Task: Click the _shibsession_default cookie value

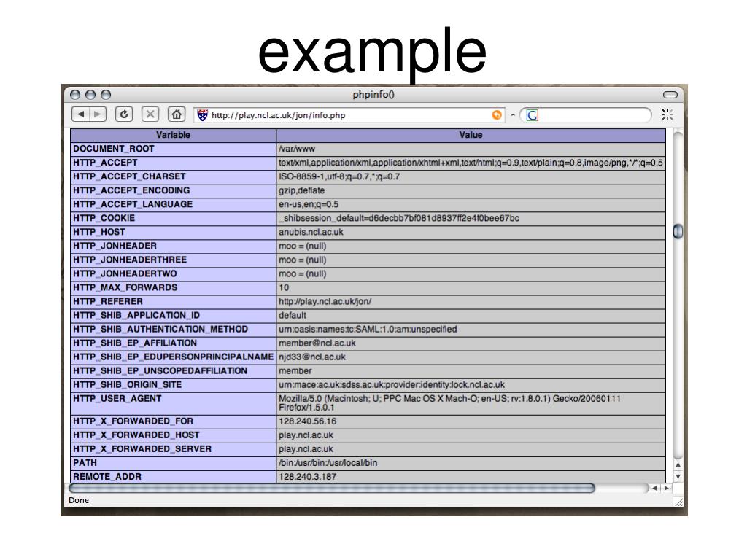Action: [471, 218]
